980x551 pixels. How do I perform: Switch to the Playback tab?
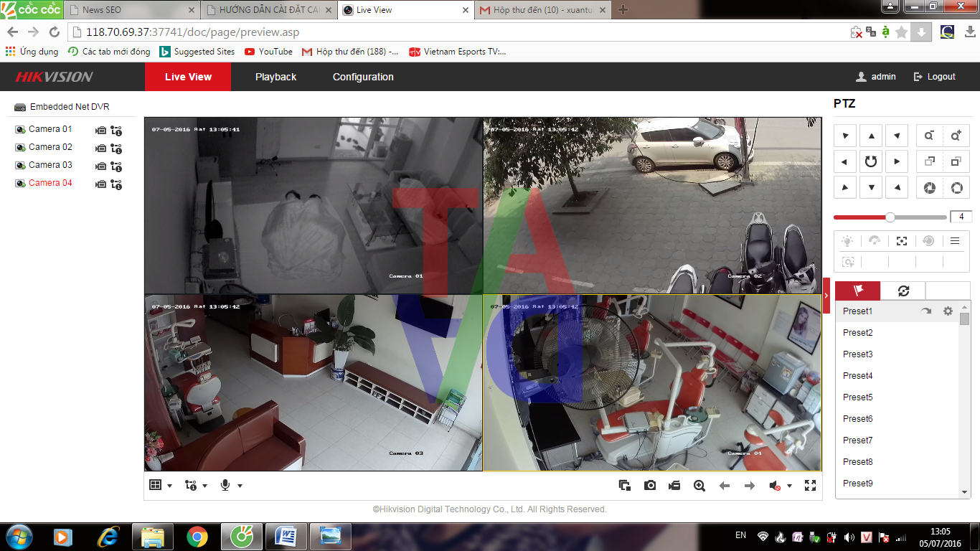(x=275, y=77)
